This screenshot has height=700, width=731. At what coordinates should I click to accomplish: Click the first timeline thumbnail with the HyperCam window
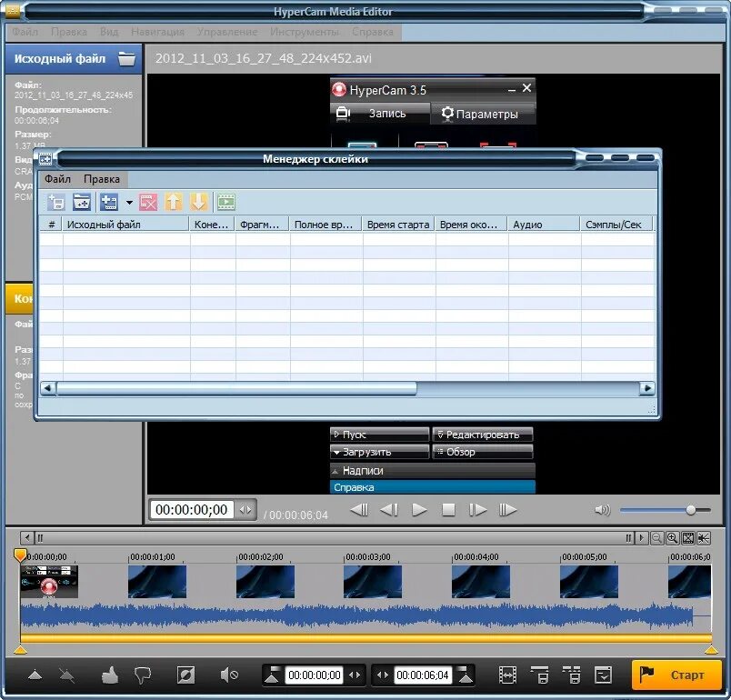click(49, 582)
